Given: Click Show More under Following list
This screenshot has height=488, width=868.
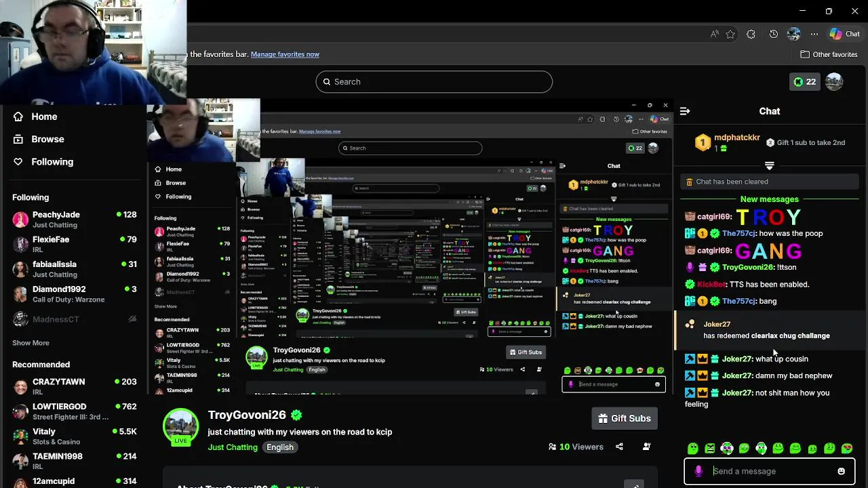Looking at the screenshot, I should [31, 343].
